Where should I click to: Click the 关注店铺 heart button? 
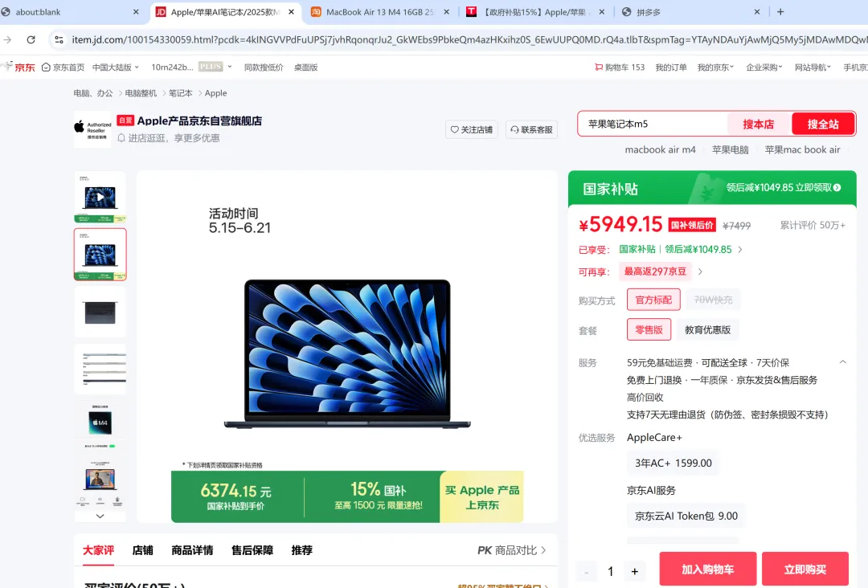(472, 129)
